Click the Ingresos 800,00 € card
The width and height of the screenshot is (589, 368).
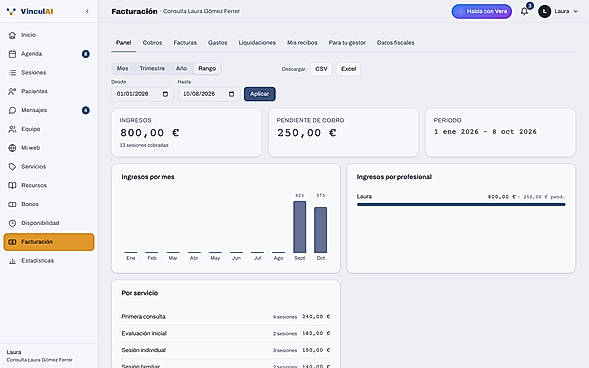coord(186,133)
